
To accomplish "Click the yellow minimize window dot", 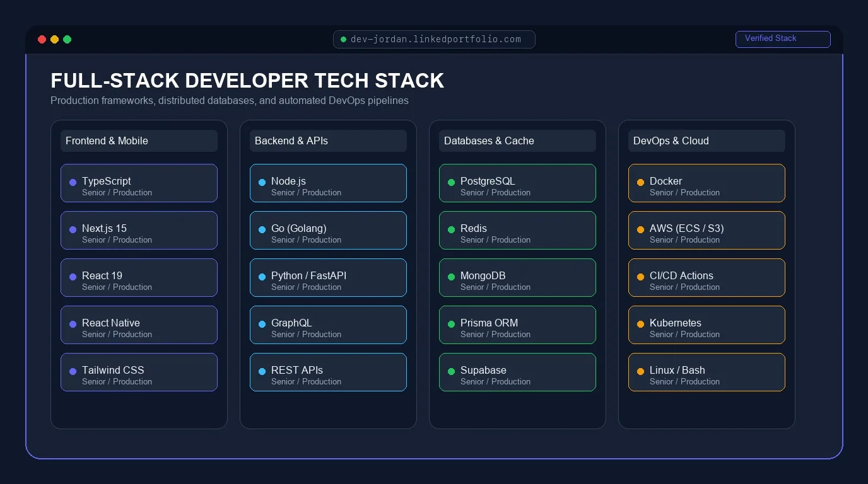I will tap(54, 40).
